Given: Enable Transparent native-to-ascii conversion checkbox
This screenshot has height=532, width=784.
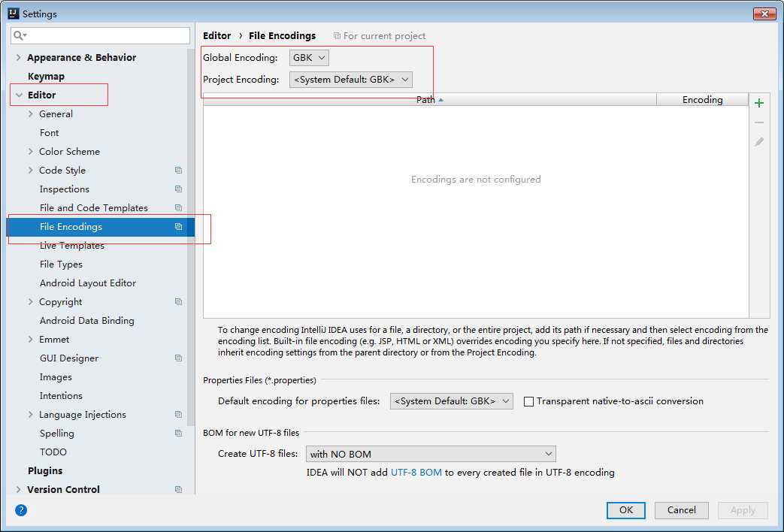Looking at the screenshot, I should pyautogui.click(x=528, y=401).
